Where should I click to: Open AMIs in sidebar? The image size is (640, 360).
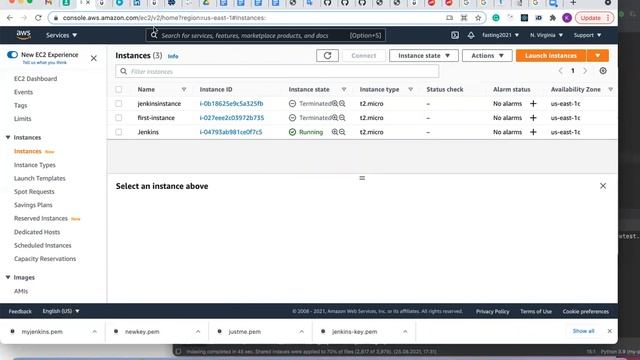(x=21, y=291)
